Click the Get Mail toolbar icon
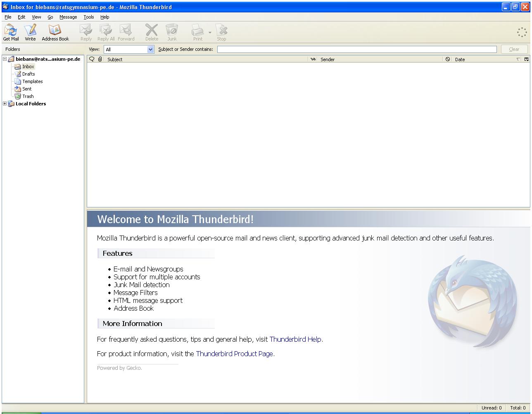The height and width of the screenshot is (414, 532). (11, 32)
